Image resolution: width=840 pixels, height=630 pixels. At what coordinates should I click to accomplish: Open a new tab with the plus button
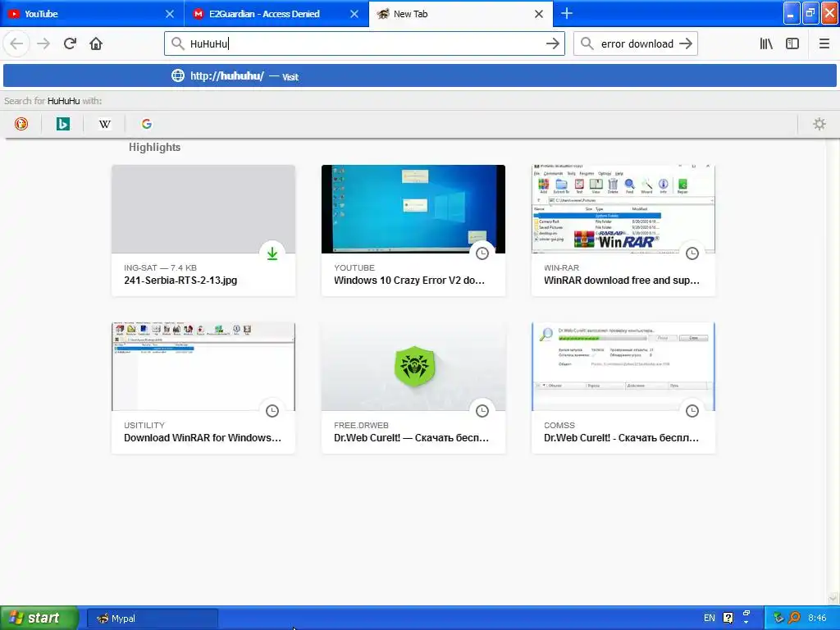pos(567,13)
